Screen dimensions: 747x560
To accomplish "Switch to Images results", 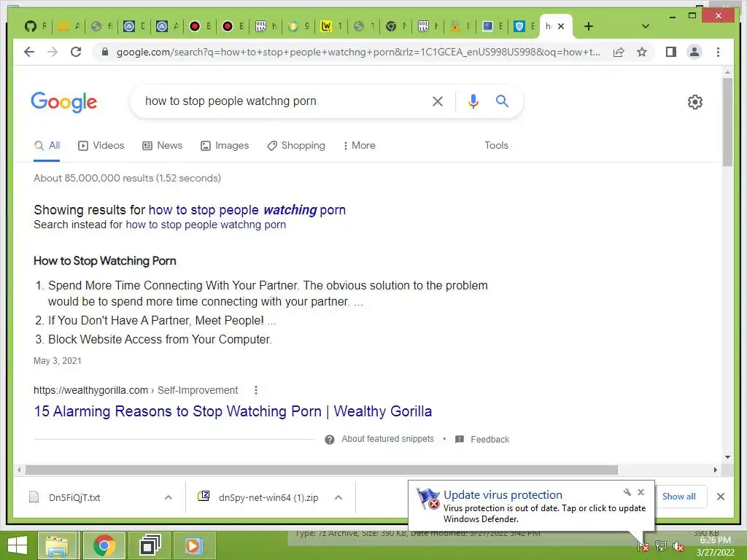I will point(225,146).
